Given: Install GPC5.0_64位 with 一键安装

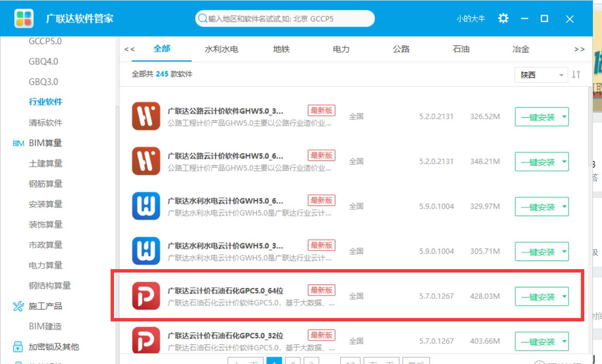Looking at the screenshot, I should [537, 296].
